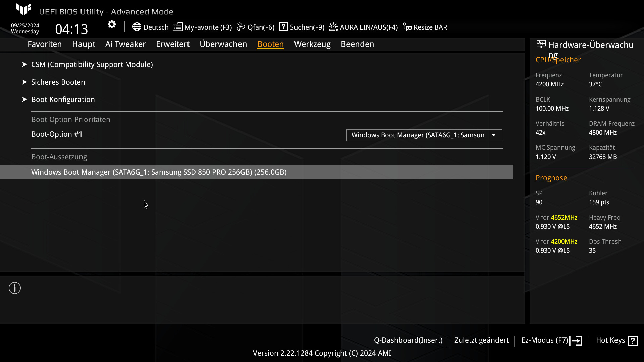Open Qfan control via fan icon

point(241,27)
